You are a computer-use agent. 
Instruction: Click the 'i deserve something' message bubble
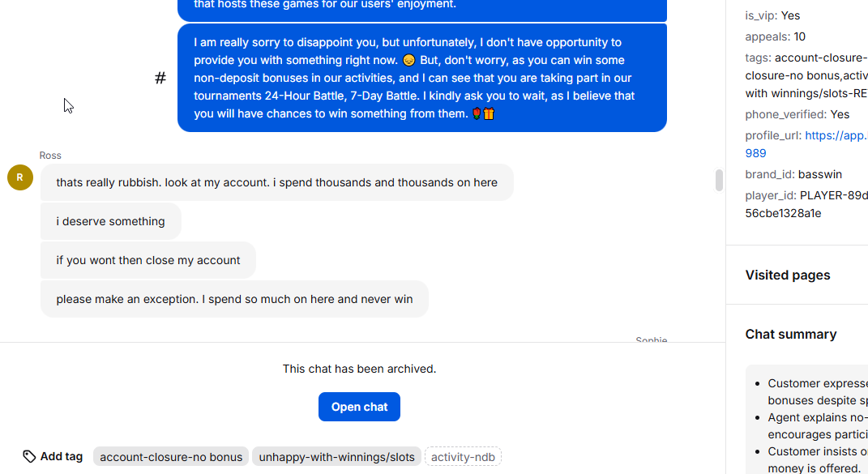tap(111, 221)
